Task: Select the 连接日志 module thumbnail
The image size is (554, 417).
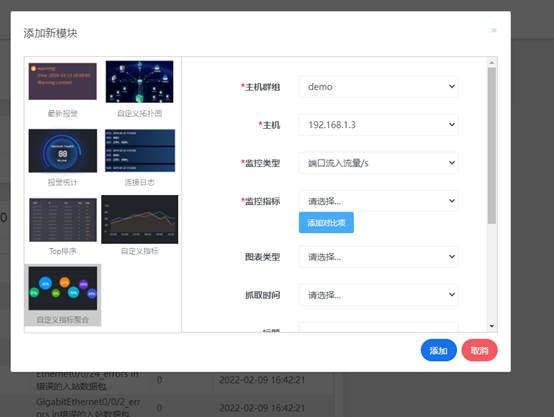Action: pyautogui.click(x=140, y=151)
